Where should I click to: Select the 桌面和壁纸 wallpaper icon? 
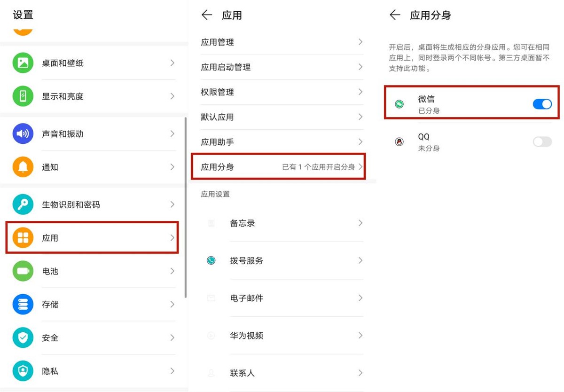tap(23, 63)
